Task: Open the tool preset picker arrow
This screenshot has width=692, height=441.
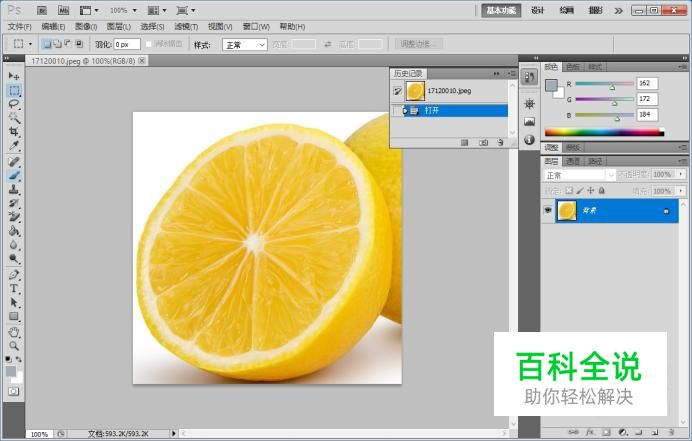Action: pos(30,44)
